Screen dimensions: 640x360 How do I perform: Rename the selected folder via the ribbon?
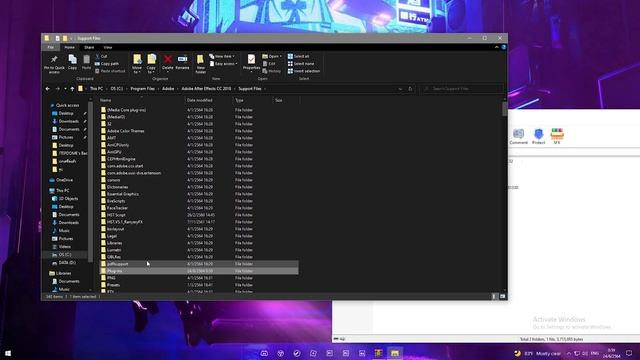pyautogui.click(x=182, y=62)
